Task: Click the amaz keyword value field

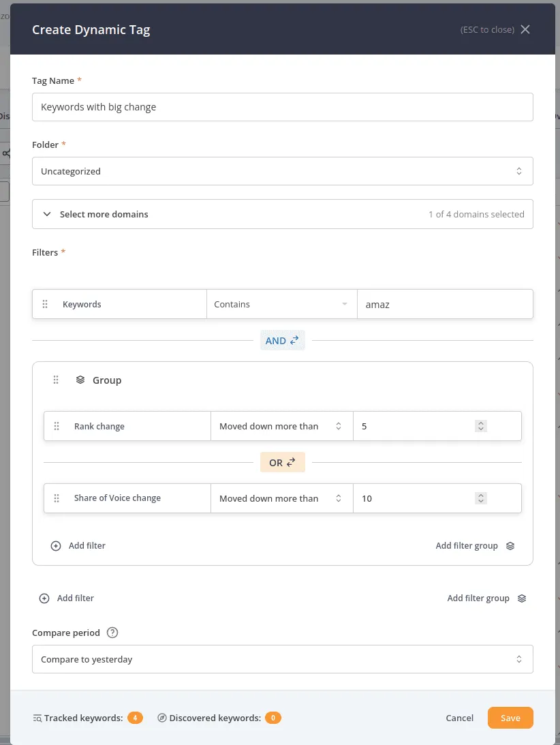Action: click(445, 304)
